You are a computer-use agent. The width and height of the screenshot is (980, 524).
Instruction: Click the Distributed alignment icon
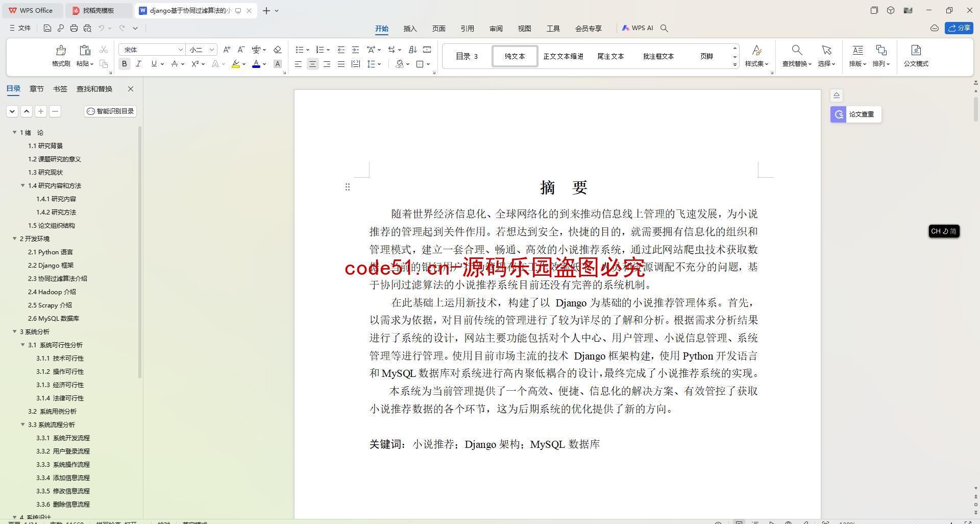click(x=355, y=64)
